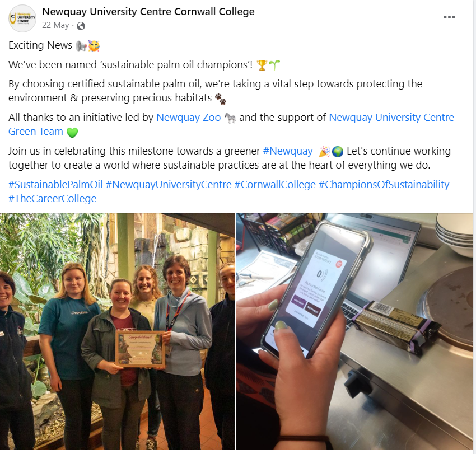Click the Newquay University Centre profile logo
Screen dimensions: 476x454
(22, 18)
